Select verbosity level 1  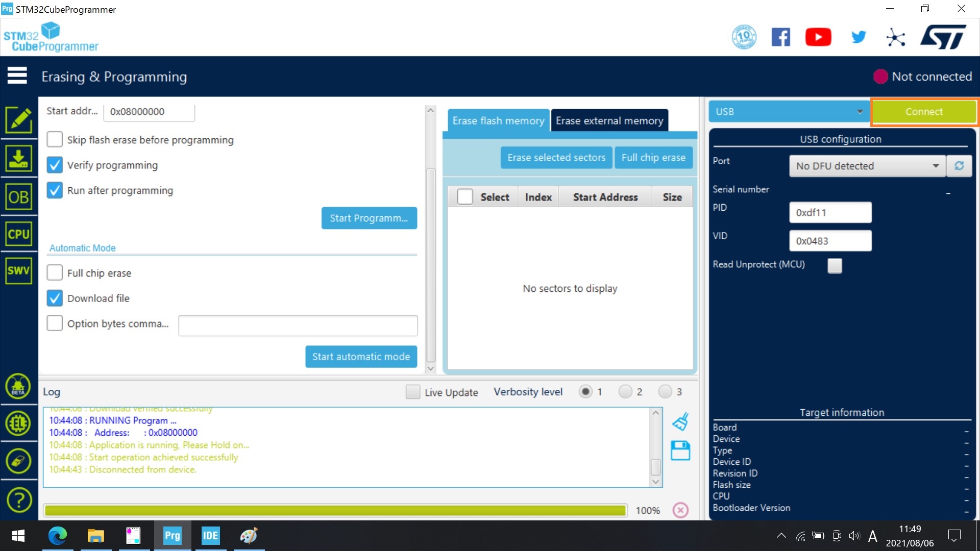585,392
